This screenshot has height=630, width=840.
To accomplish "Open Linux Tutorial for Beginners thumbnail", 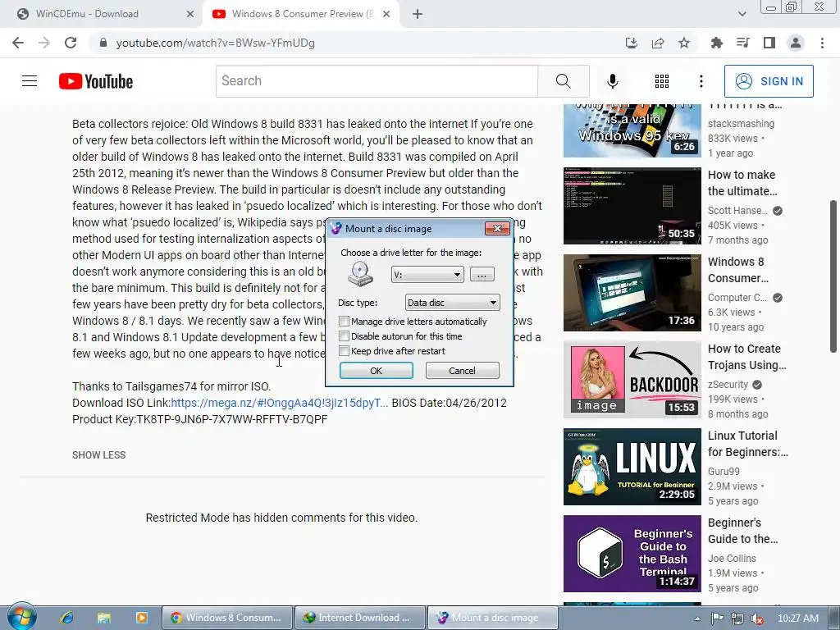I will pyautogui.click(x=632, y=467).
